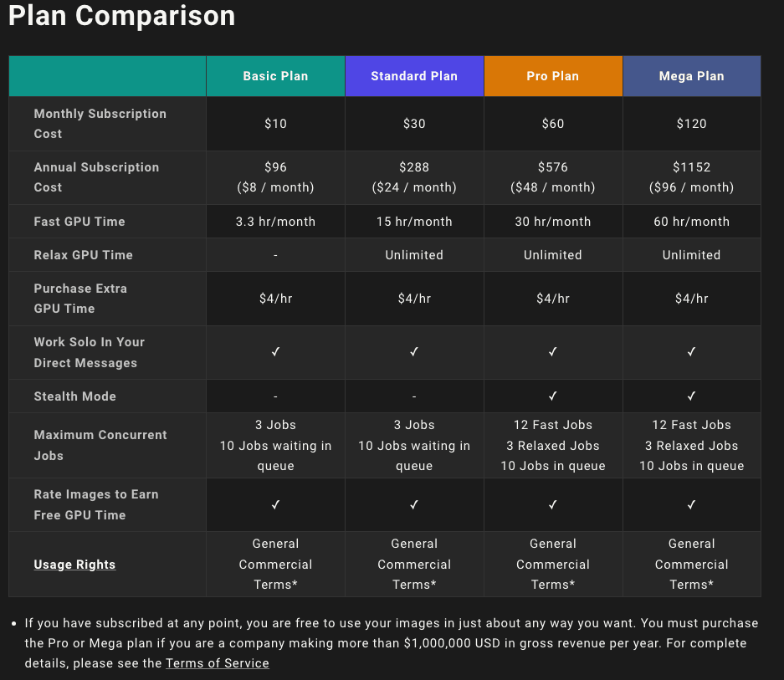This screenshot has height=680, width=784.
Task: Click Pro Plan's Work Solo checkmark
Action: (x=553, y=352)
